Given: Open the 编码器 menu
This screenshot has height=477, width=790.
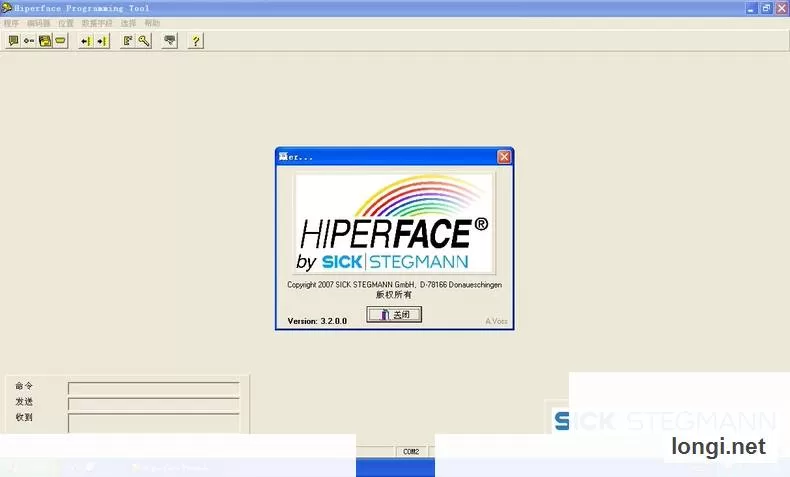Looking at the screenshot, I should point(39,23).
